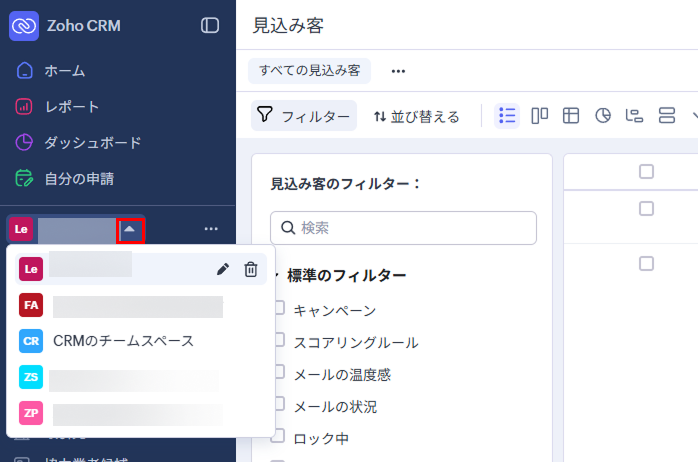Screen dimensions: 698x462
Task: Click the dashboard pie icon
Action: click(x=24, y=142)
